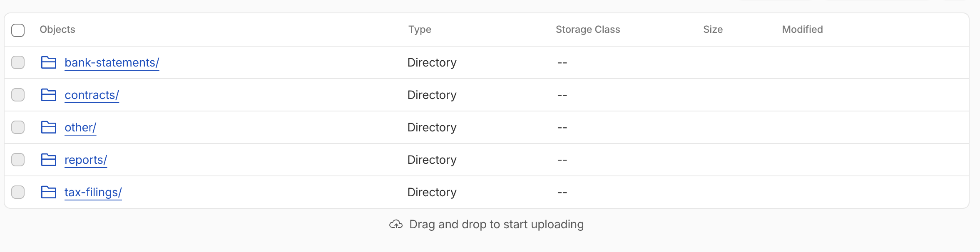Open the tax-filings directory
The image size is (980, 252).
tap(93, 192)
